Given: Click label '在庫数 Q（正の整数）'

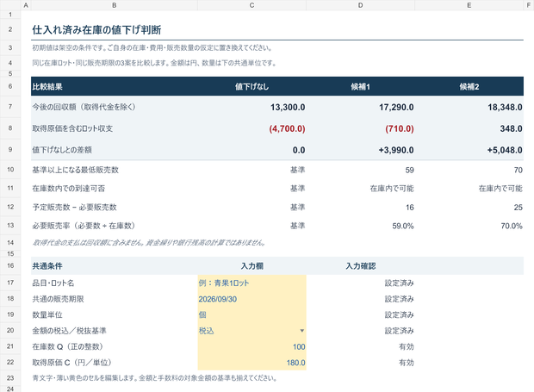Looking at the screenshot, I should pos(67,346).
